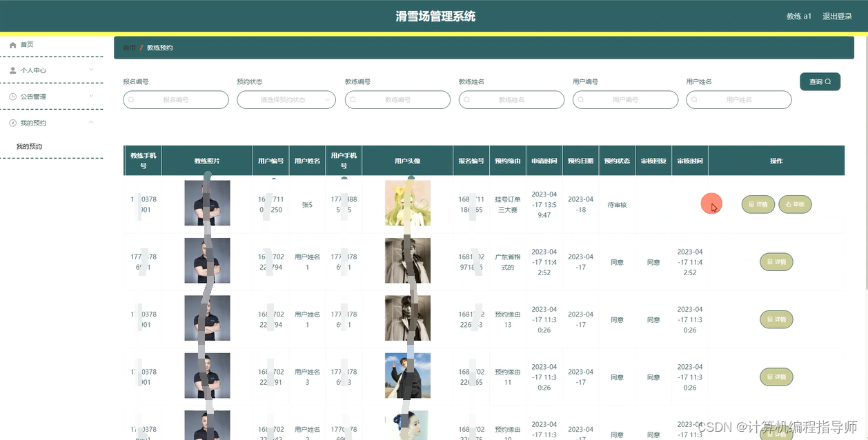The width and height of the screenshot is (868, 440).
Task: Click the 查询 search button
Action: click(x=820, y=81)
